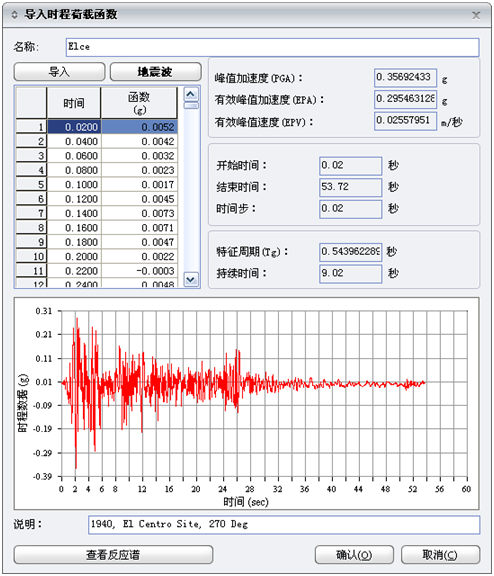This screenshot has width=494, height=576.
Task: Confirm with the 确认(O) button
Action: coord(354,554)
